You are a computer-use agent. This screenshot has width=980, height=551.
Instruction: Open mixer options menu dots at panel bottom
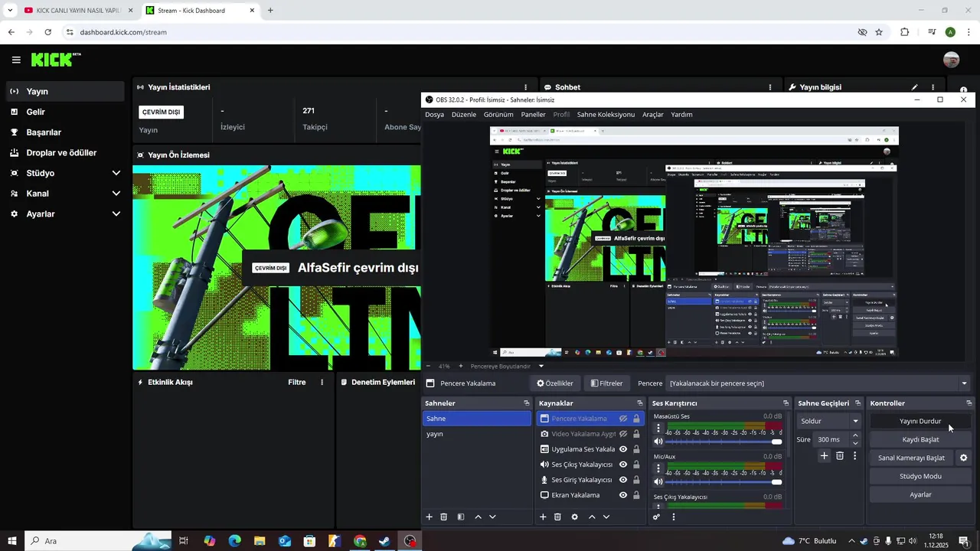tap(673, 517)
